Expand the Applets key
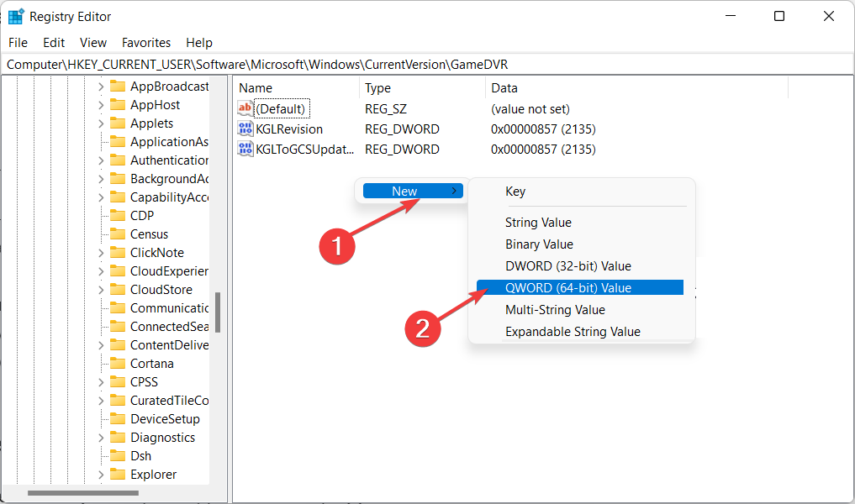Screen dimensions: 855x504 101,123
